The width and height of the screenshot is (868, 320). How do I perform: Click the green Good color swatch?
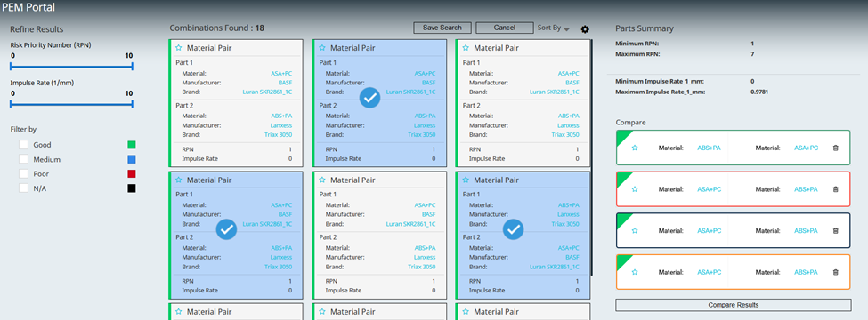pos(131,145)
